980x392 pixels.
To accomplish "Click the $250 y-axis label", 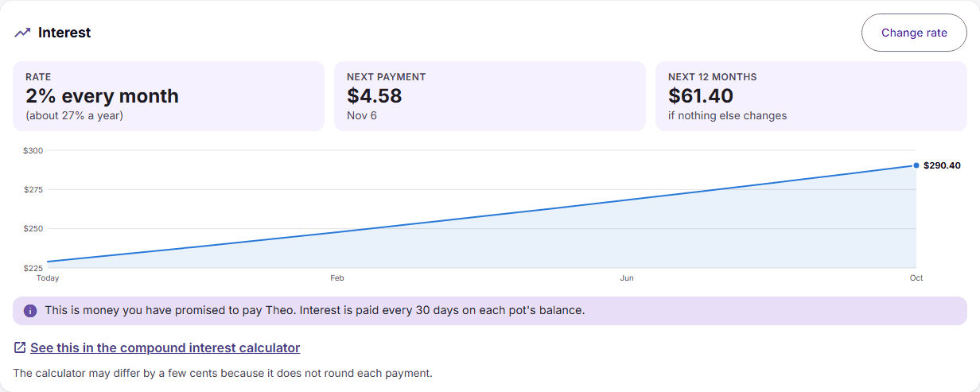I will coord(35,228).
